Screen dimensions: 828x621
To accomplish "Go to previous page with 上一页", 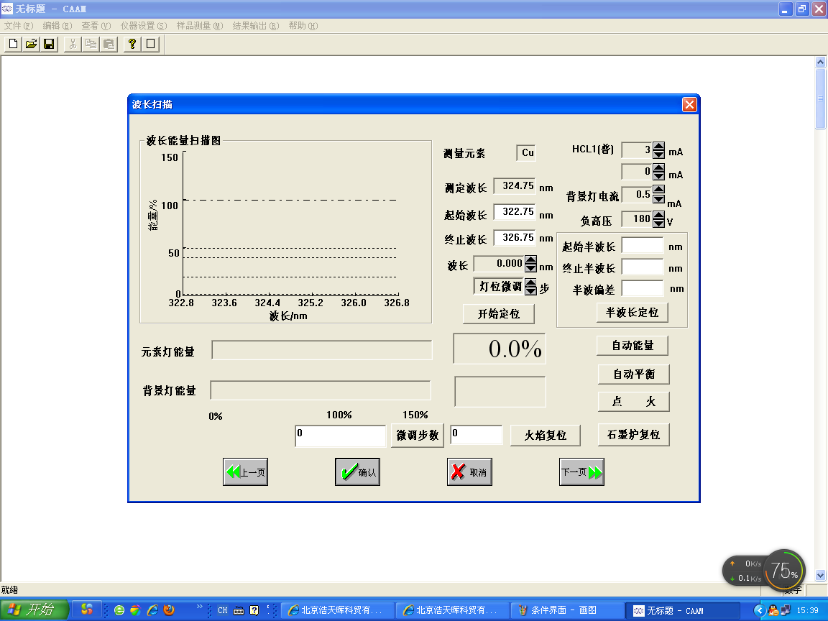I will point(245,473).
